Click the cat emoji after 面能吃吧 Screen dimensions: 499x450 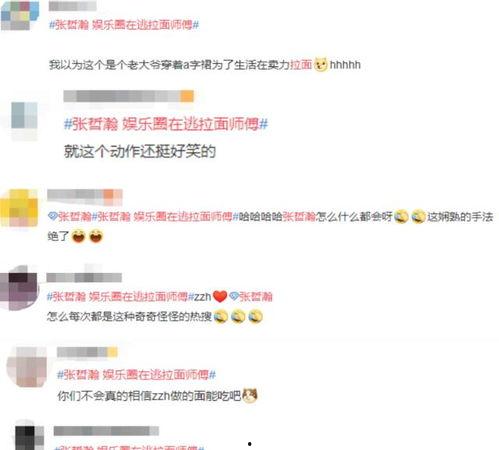[249, 396]
